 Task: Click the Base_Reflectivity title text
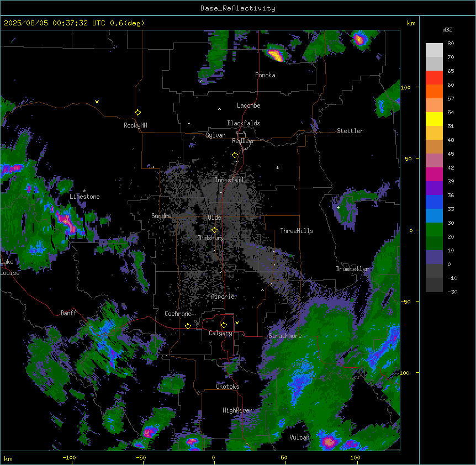pos(238,8)
